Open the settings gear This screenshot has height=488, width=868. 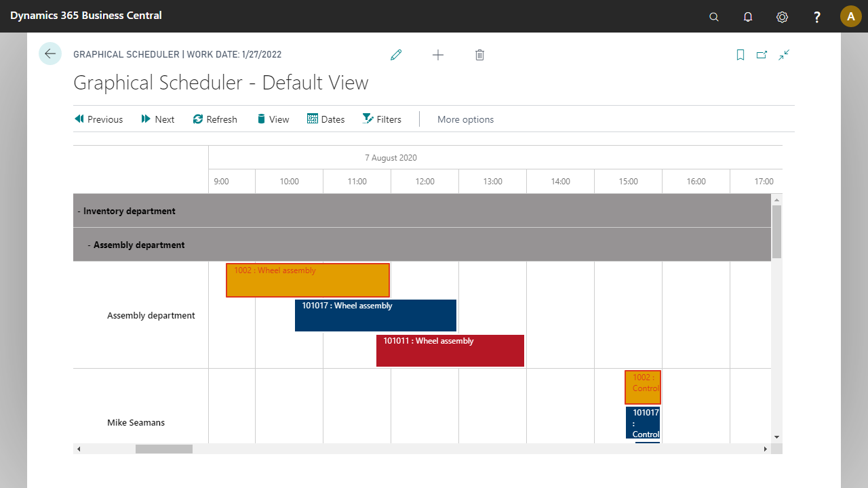782,16
